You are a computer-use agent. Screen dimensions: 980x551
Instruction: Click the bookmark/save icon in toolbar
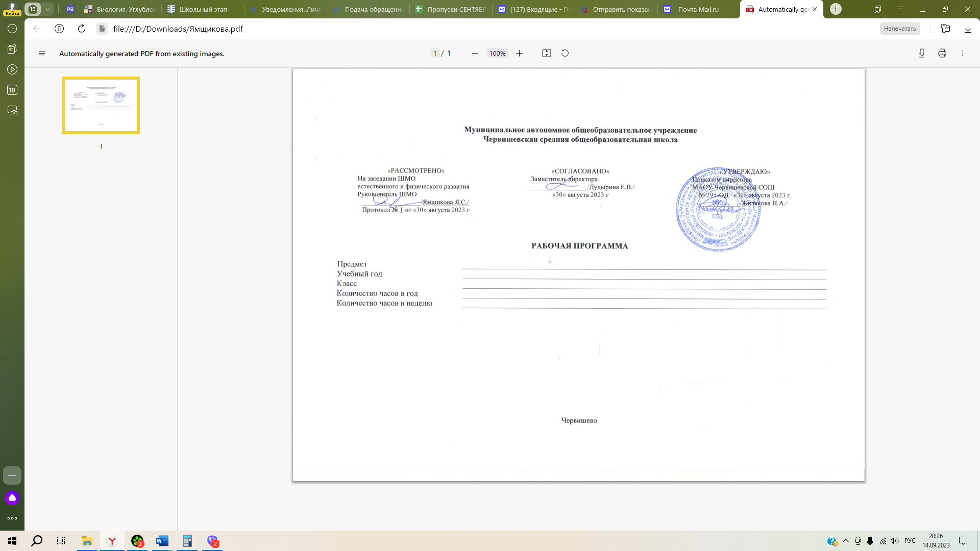pos(878,9)
